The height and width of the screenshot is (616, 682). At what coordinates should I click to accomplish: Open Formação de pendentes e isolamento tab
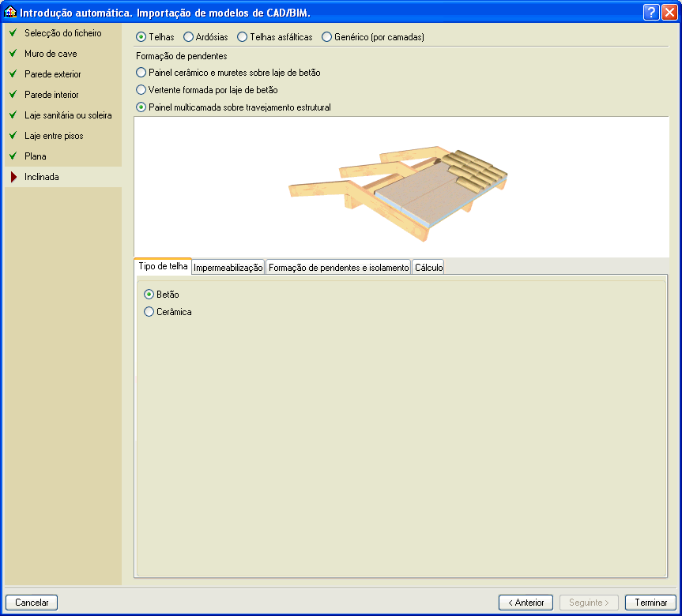pos(338,268)
